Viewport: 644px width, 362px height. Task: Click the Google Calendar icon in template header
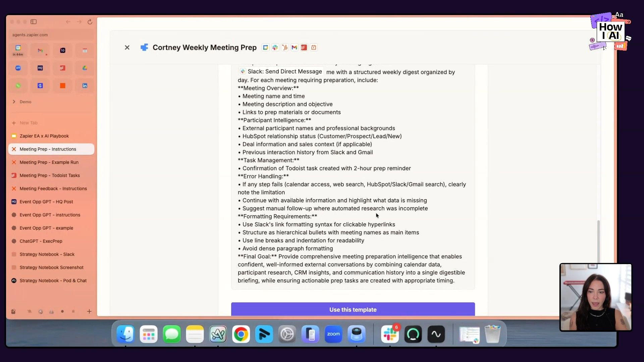click(265, 48)
